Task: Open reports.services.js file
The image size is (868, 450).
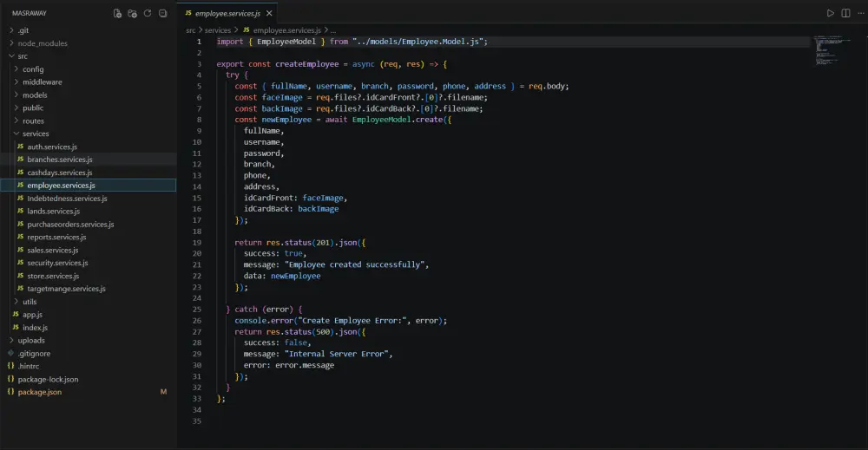Action: point(89,238)
